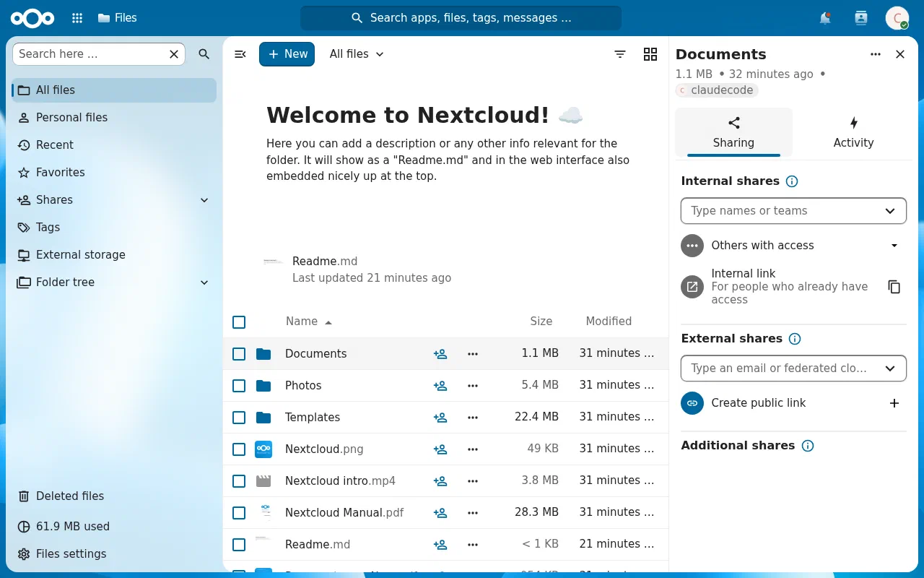Open the Deleted files view
This screenshot has height=578, width=924.
[114, 496]
